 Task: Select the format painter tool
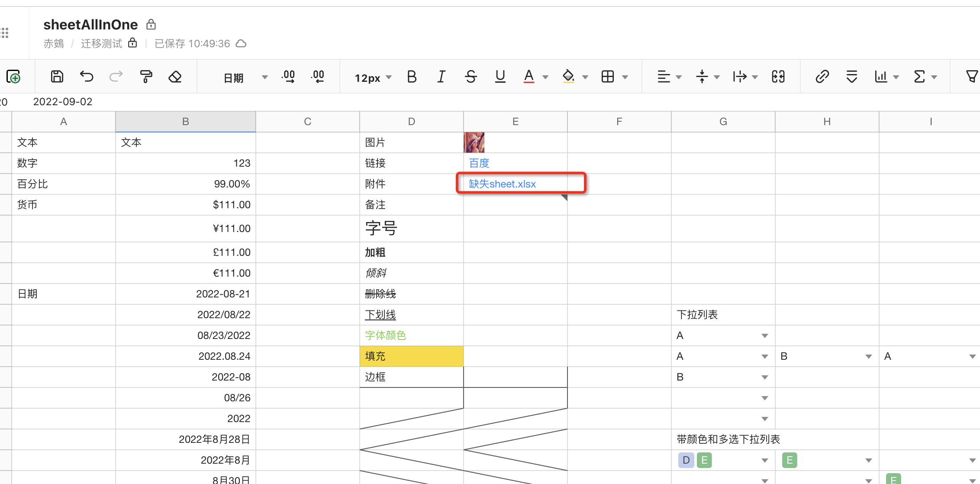click(146, 77)
